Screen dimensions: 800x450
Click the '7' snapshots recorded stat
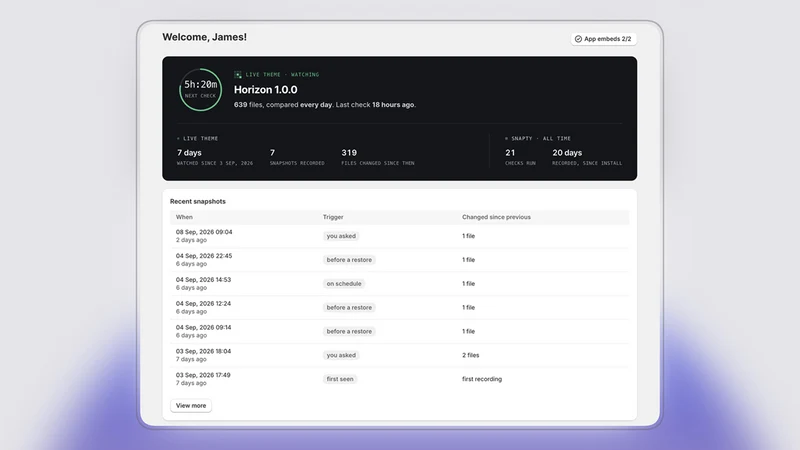point(272,153)
